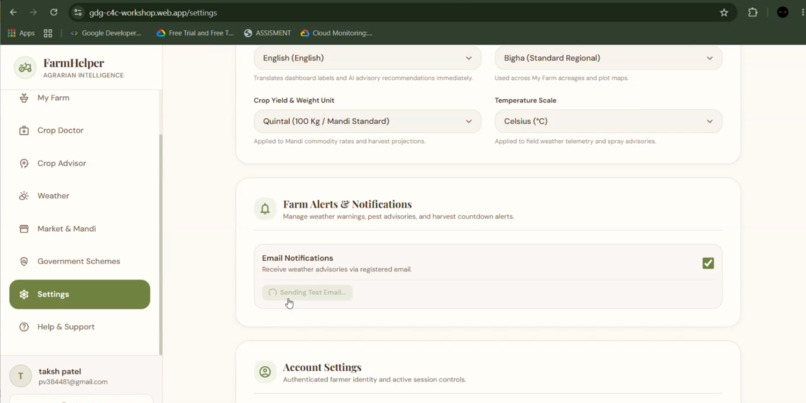Image resolution: width=806 pixels, height=403 pixels.
Task: Open Bigha (Standard Regional) area unit dropdown
Action: [609, 58]
